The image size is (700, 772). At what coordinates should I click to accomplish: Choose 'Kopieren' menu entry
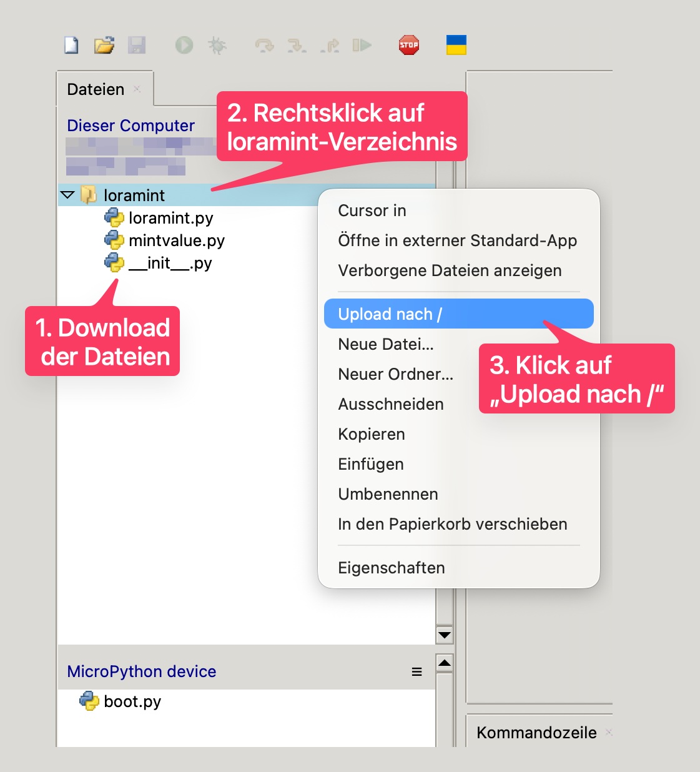459,434
